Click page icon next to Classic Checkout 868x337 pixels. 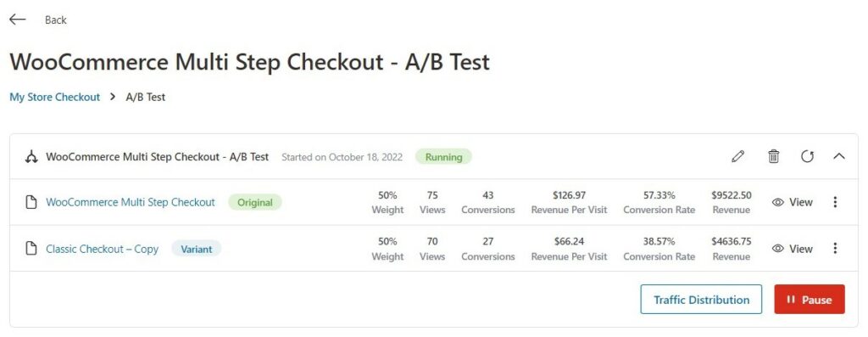(32, 249)
